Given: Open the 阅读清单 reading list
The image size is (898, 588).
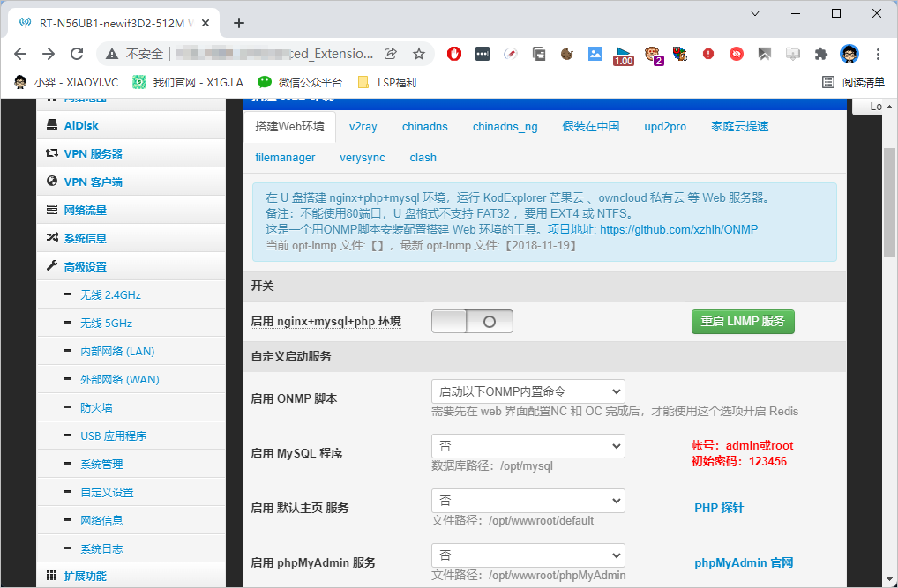Looking at the screenshot, I should 853,82.
